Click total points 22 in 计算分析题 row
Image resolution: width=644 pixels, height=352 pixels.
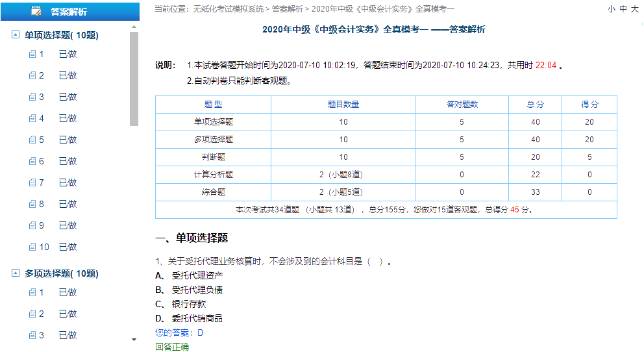pyautogui.click(x=536, y=175)
